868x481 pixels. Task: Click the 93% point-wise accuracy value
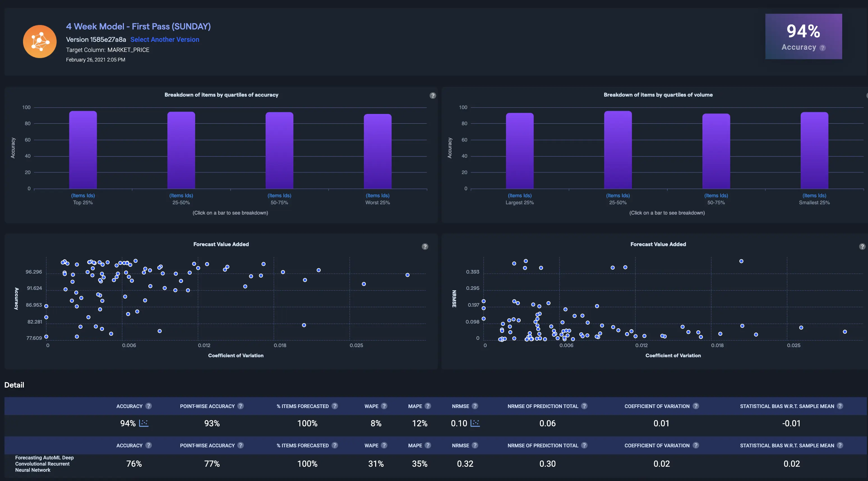click(212, 423)
